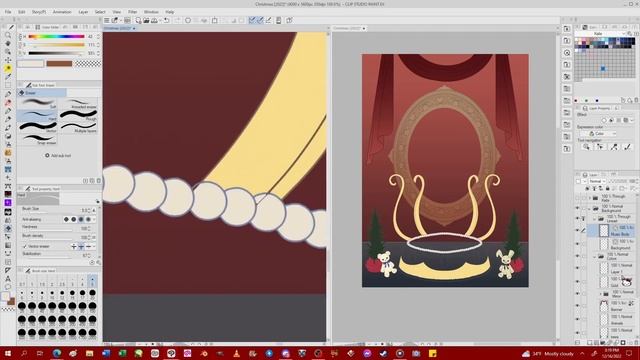Select the transparent color swatch

tap(88, 64)
